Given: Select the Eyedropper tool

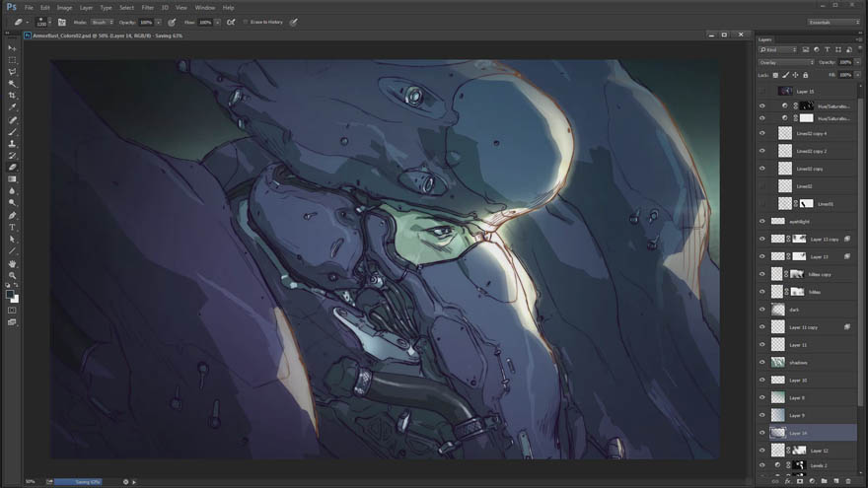Looking at the screenshot, I should [x=12, y=107].
